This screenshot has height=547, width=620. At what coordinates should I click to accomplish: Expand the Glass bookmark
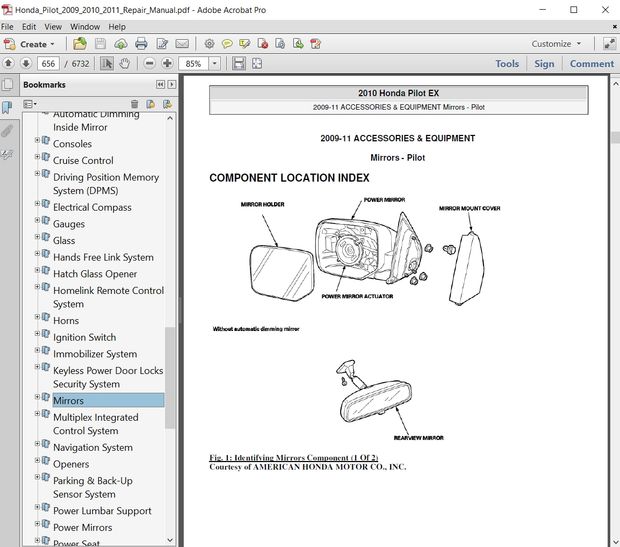pos(37,237)
